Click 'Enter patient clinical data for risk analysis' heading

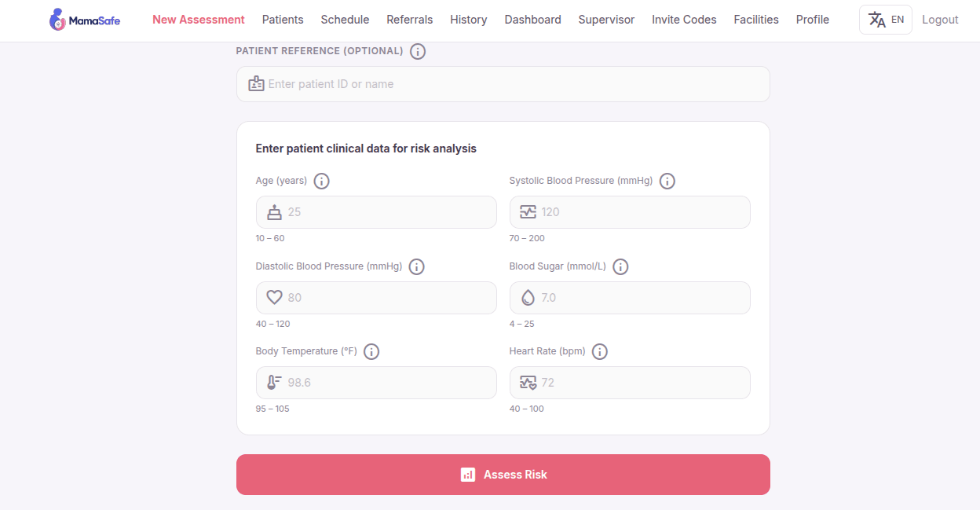(x=366, y=149)
